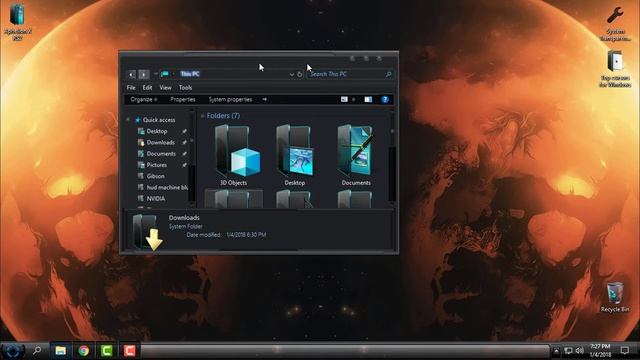The height and width of the screenshot is (360, 640).
Task: Show more commands via the overflow arrow
Action: pyautogui.click(x=264, y=99)
